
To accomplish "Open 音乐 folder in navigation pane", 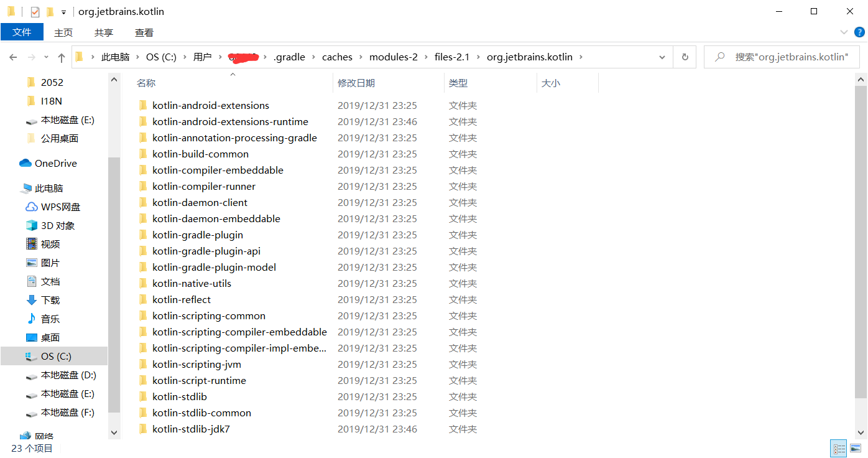I will click(x=50, y=319).
